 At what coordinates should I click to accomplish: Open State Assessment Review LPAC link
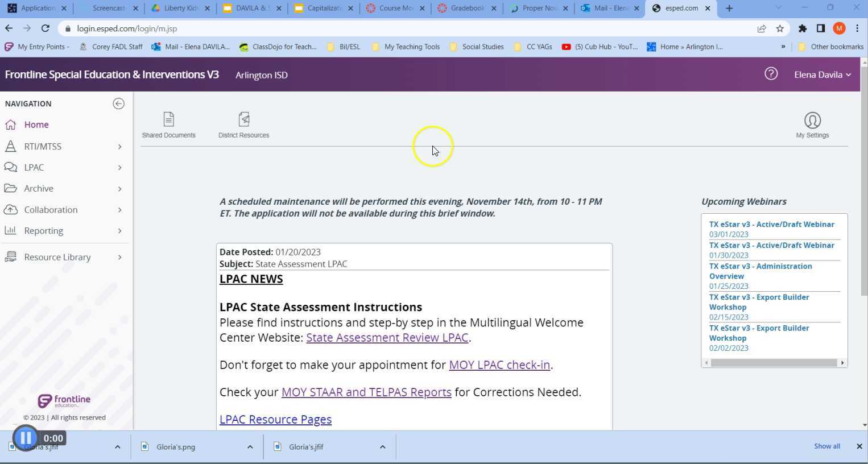click(387, 338)
